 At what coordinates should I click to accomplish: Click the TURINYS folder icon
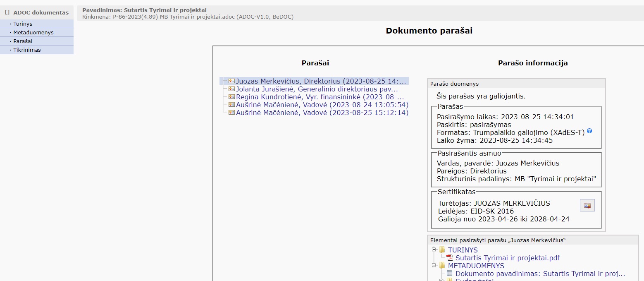coord(442,250)
